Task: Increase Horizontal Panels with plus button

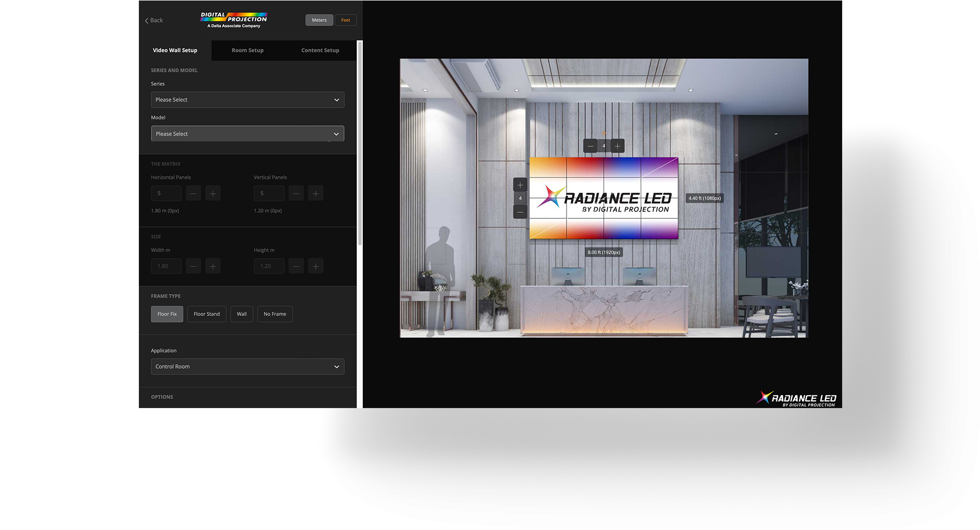Action: coord(213,193)
